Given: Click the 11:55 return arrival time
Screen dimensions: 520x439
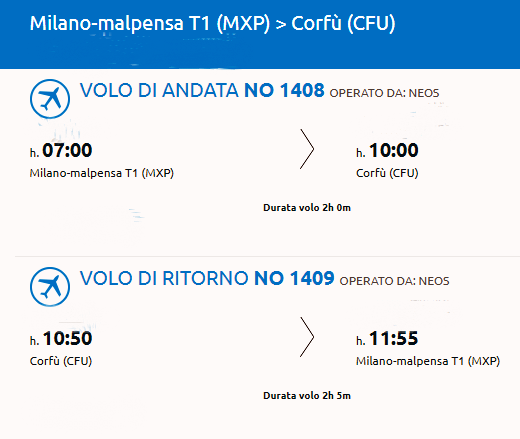Looking at the screenshot, I should [x=394, y=338].
